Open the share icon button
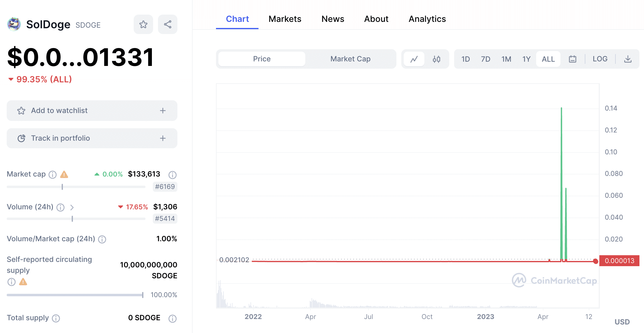This screenshot has width=644, height=333. point(168,24)
